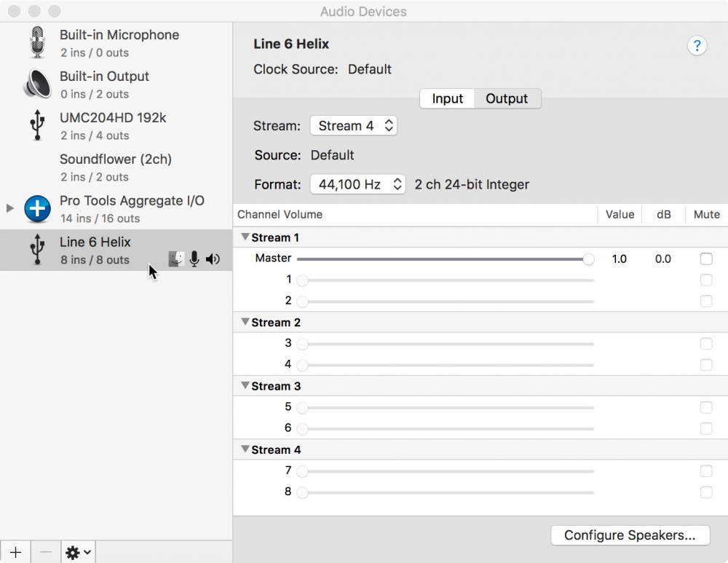Click the Mute column header
This screenshot has height=563, width=728.
coord(706,214)
